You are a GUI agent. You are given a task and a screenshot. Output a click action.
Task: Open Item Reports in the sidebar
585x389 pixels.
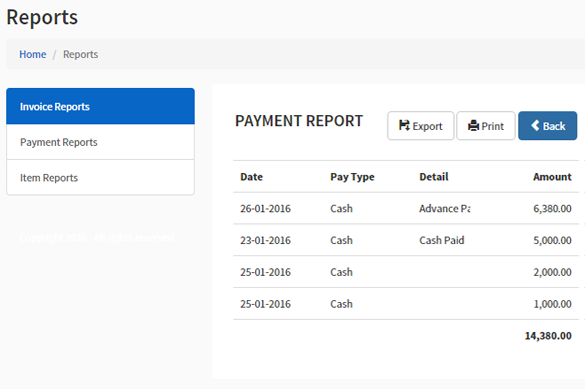[100, 178]
